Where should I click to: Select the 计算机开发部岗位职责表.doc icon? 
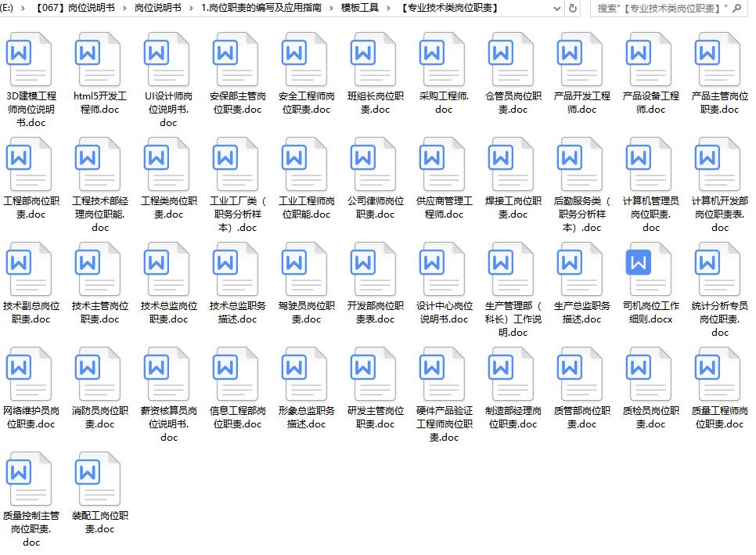(718, 164)
